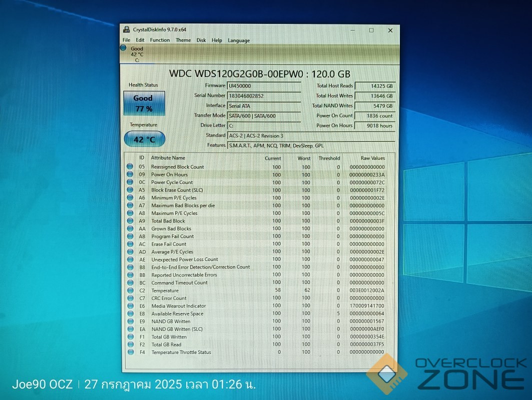The image size is (532, 400).
Task: Select the Unexpected Power Loss Count name
Action: (x=185, y=259)
